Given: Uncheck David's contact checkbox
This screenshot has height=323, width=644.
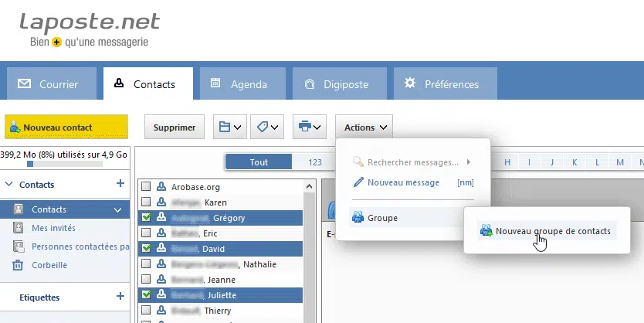Looking at the screenshot, I should (146, 249).
